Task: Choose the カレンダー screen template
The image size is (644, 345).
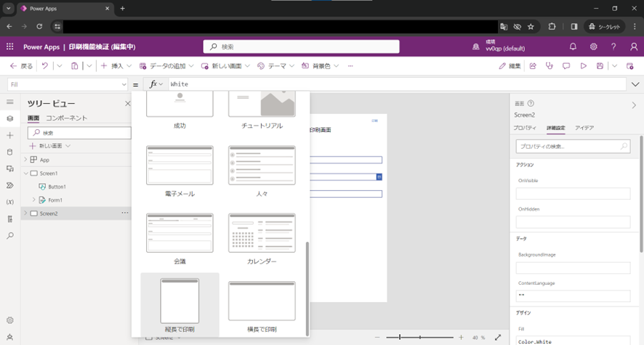Action: coord(262,238)
